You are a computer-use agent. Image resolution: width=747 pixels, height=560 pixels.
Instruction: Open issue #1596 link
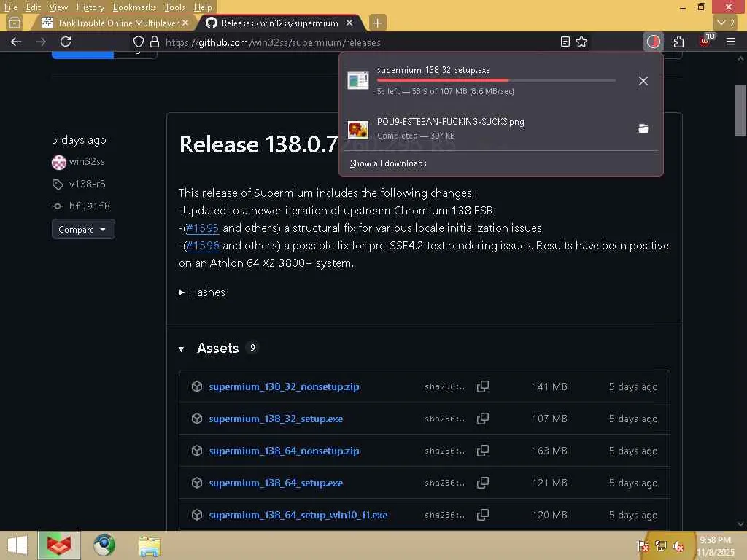coord(202,245)
